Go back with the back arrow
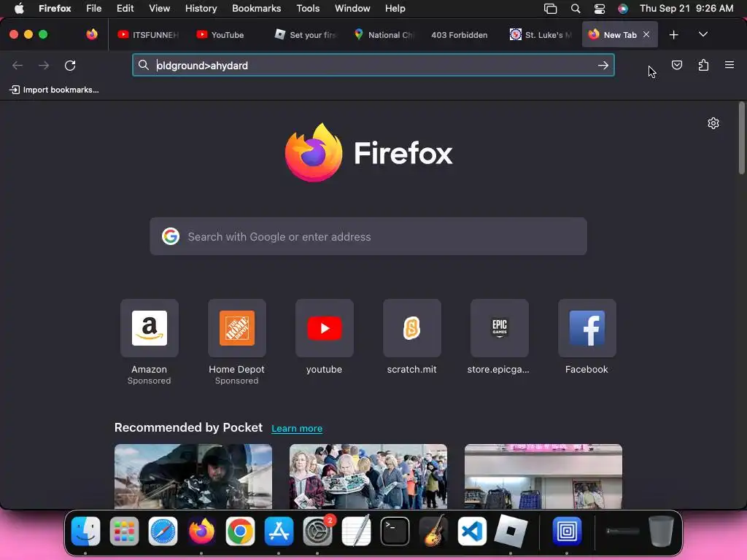 pos(18,65)
